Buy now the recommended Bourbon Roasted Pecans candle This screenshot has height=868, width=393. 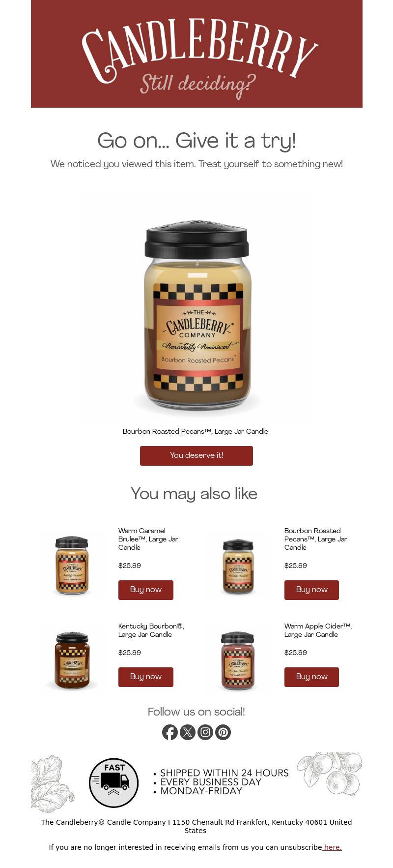point(311,590)
